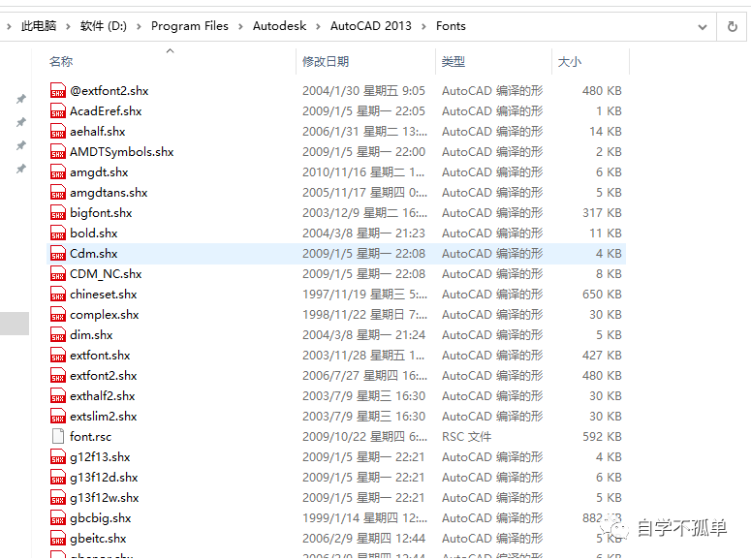Click the SHX icon beside exthalf2.shx
751x560 pixels.
(x=58, y=396)
